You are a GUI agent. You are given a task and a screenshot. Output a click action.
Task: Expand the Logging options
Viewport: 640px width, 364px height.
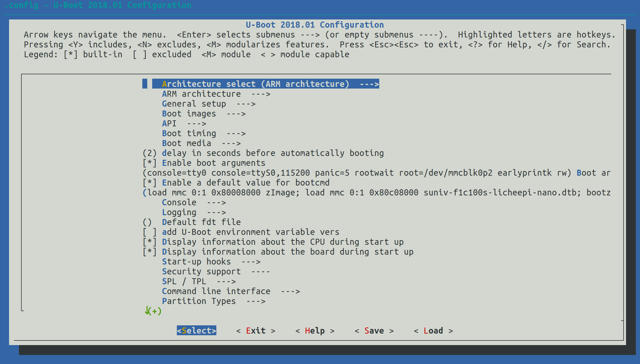(x=179, y=212)
